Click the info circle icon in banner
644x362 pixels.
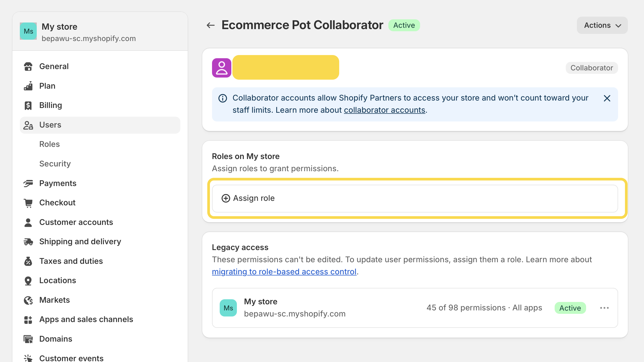[x=223, y=98]
